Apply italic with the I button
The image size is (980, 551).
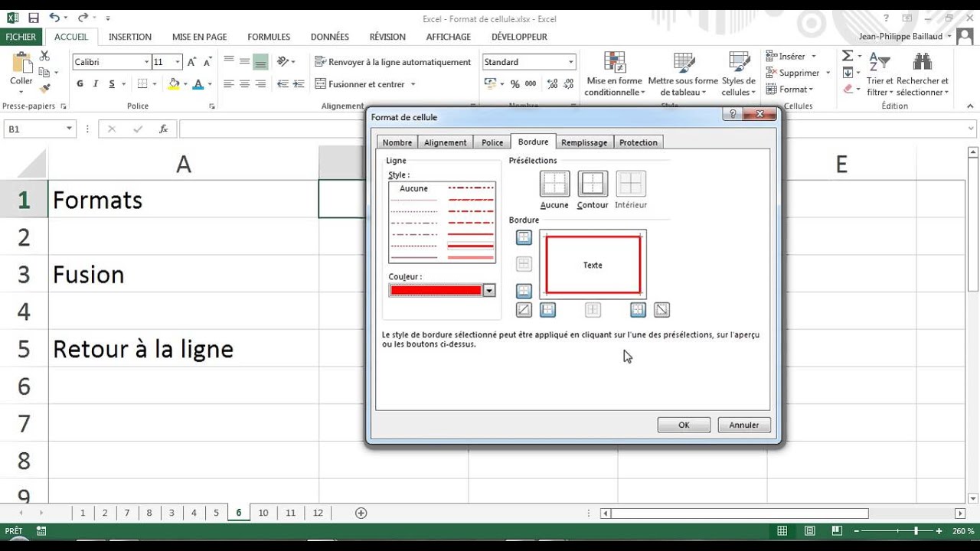click(x=96, y=84)
